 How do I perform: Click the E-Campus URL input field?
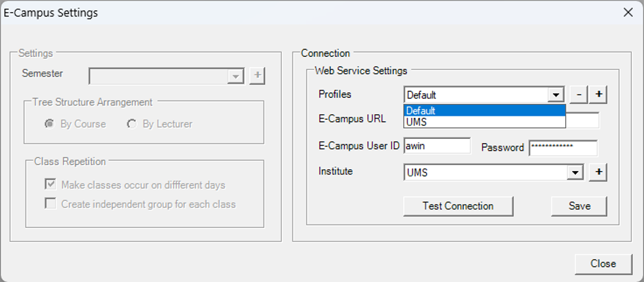[582, 120]
